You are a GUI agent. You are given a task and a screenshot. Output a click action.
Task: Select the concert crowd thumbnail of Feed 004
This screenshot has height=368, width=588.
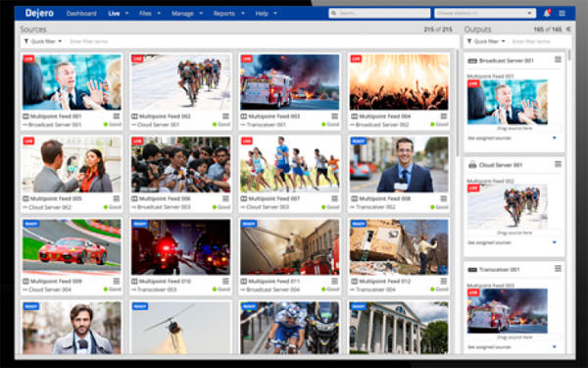tap(399, 82)
